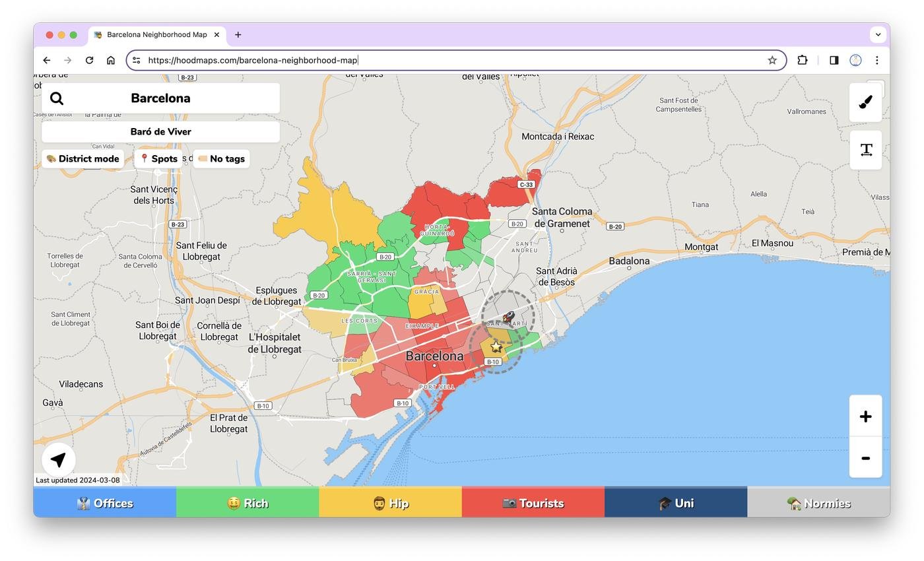Image resolution: width=924 pixels, height=561 pixels.
Task: Choose the green Rich category
Action: 247,503
